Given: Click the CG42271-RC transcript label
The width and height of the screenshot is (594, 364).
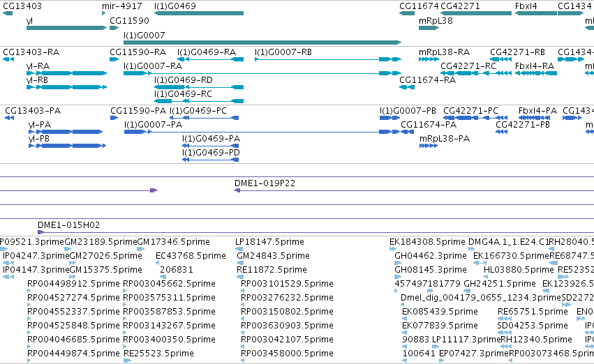Looking at the screenshot, I should click(468, 66).
